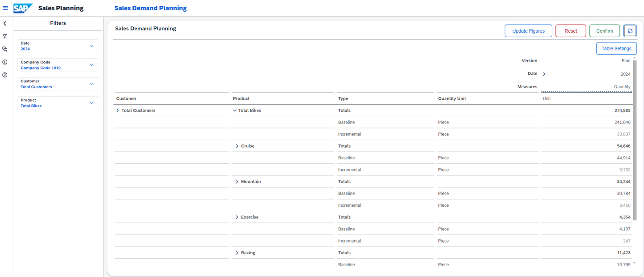Viewport: 644px width, 277px height.
Task: Click the Exercise totals value 4,354
Action: pos(625,217)
